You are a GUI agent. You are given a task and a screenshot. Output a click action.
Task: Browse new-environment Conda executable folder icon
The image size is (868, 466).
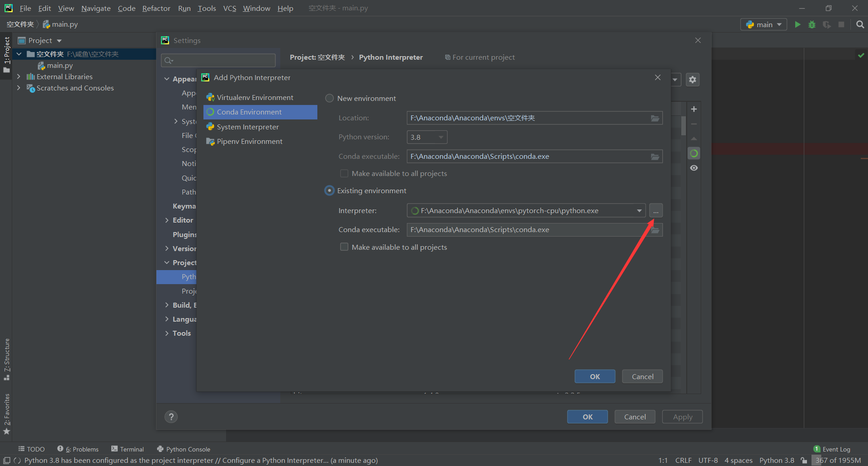point(655,157)
